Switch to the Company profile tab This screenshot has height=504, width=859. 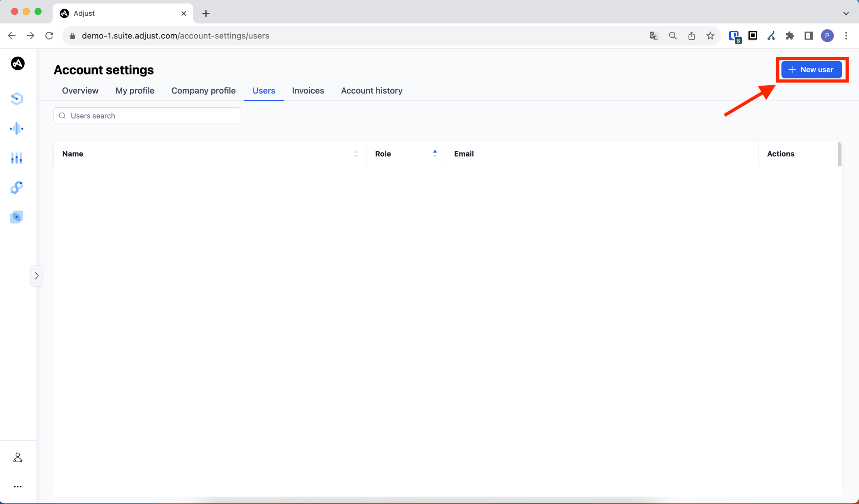tap(203, 91)
